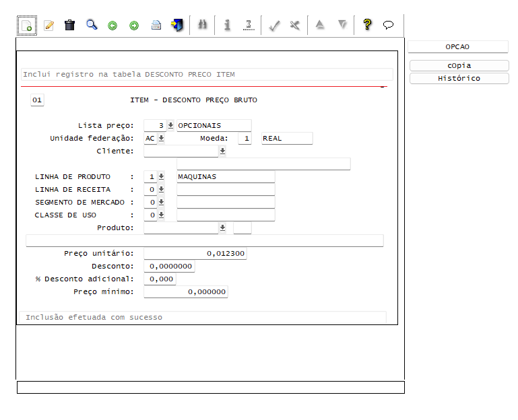Click the LINHA DE PRODUTO code field
Viewport: 518px width, 420px height.
pos(150,176)
